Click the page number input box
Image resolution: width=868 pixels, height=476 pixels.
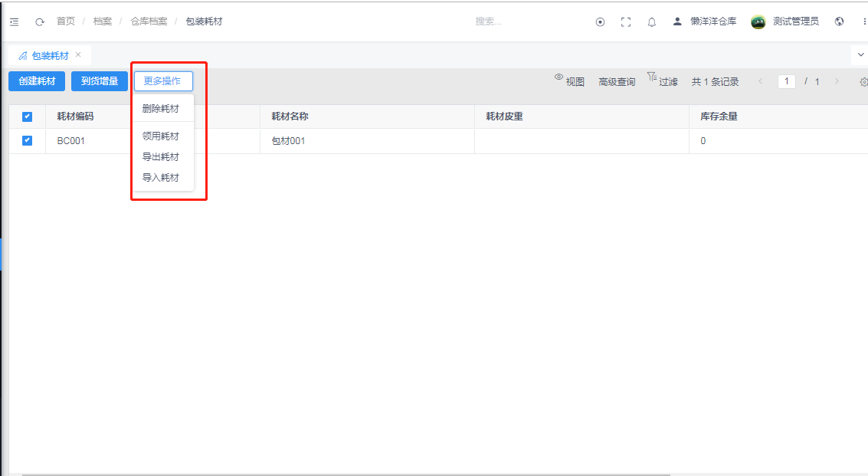787,81
